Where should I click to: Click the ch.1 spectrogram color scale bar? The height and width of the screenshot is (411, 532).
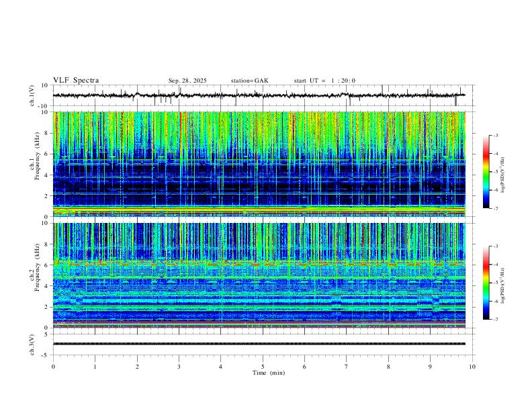[486, 172]
